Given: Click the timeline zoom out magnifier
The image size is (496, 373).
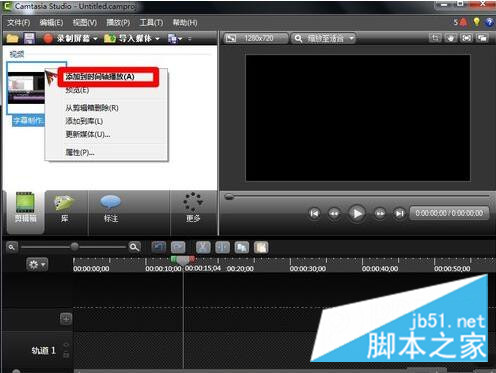Looking at the screenshot, I should 12,247.
